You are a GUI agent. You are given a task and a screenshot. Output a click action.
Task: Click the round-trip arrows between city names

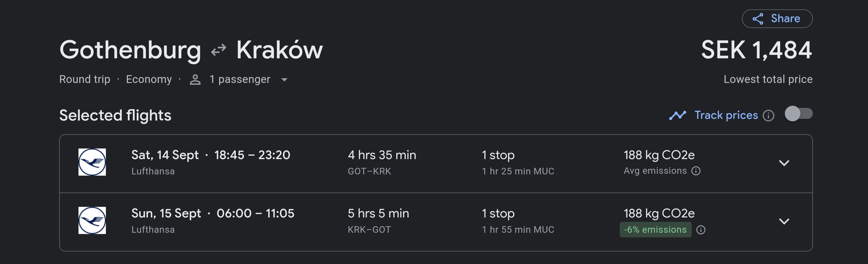(x=218, y=50)
